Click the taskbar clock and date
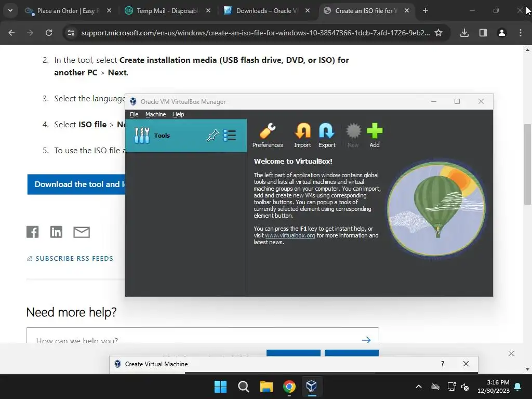Image resolution: width=532 pixels, height=399 pixels. [494, 387]
